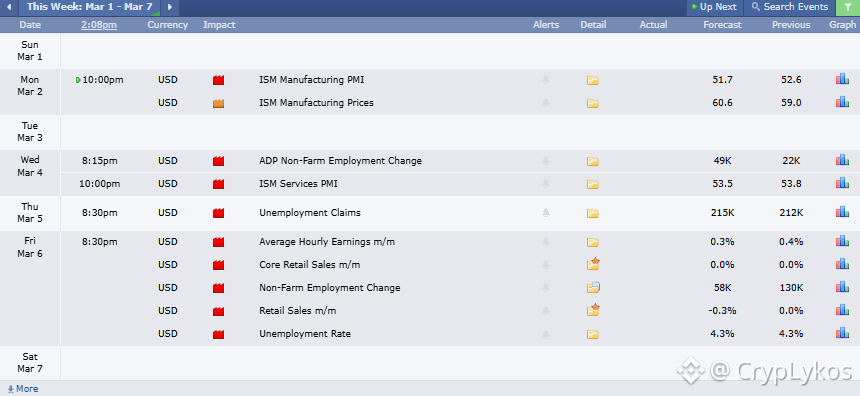Go to next week arrow
The height and width of the screenshot is (396, 860).
tap(170, 7)
